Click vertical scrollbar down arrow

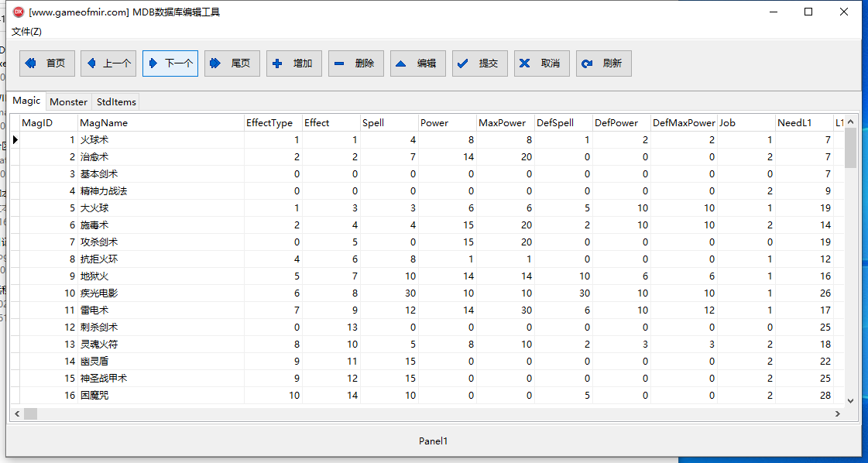point(850,400)
